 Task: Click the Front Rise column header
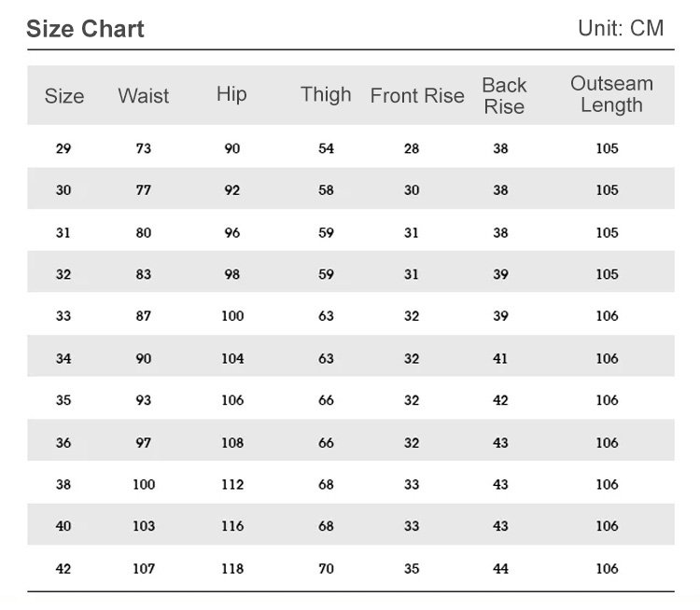[x=417, y=96]
